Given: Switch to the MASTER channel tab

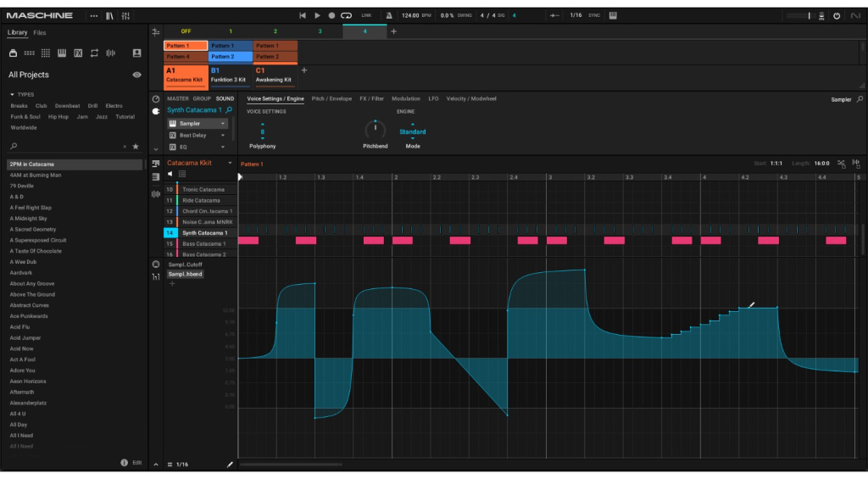Looking at the screenshot, I should [178, 99].
